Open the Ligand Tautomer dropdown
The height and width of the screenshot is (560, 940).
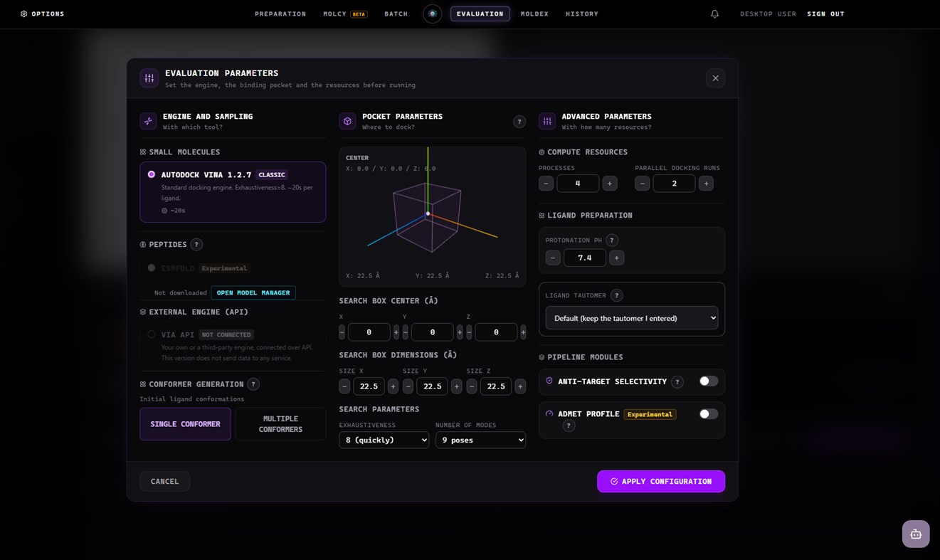coord(632,318)
